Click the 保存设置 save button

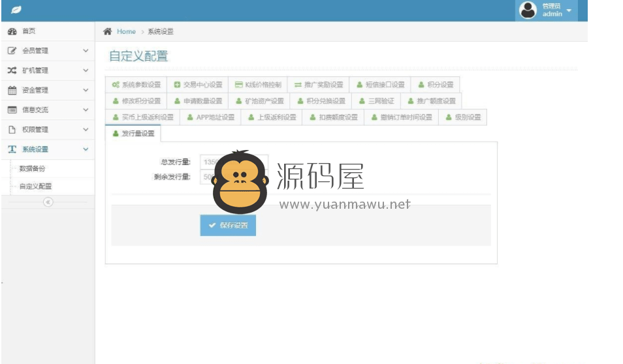(228, 225)
